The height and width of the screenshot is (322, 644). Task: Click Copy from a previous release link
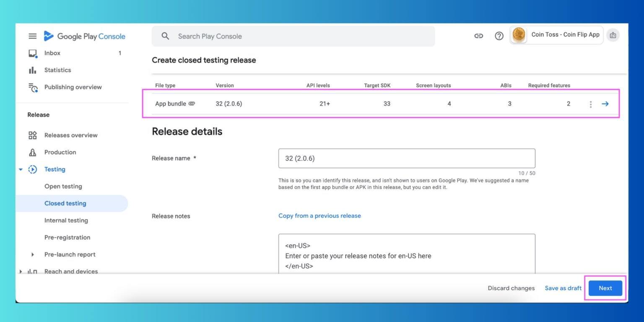(319, 216)
